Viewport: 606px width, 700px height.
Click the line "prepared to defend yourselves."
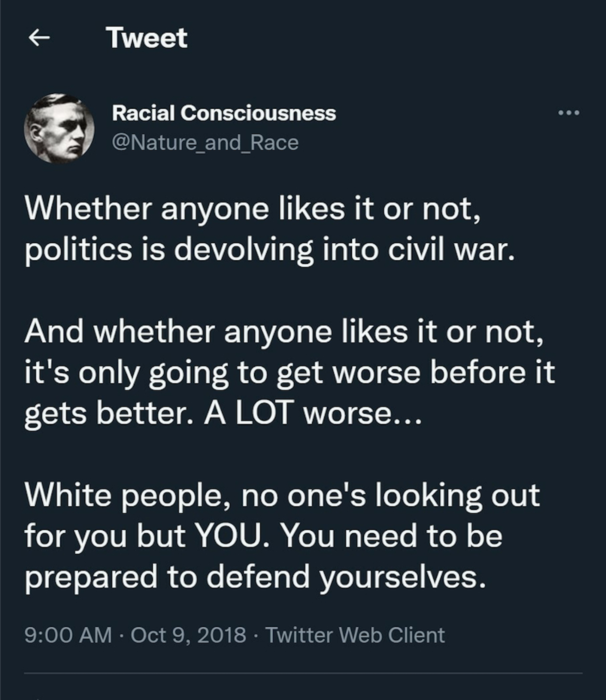coord(255,577)
